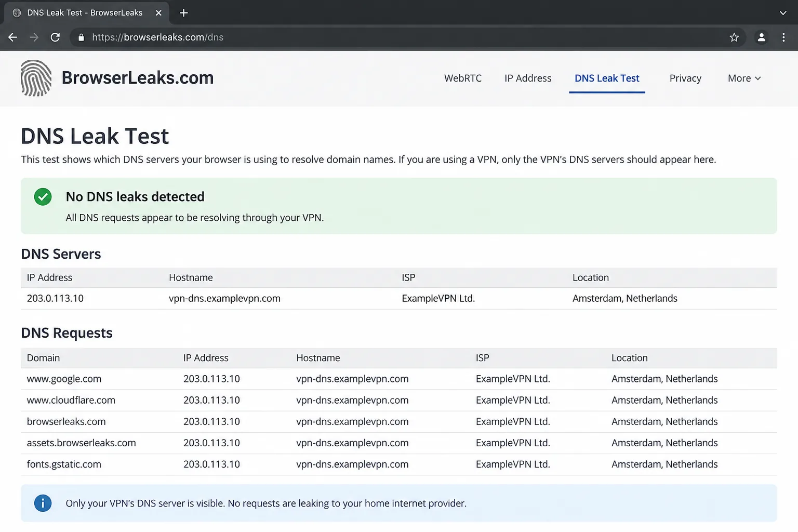The image size is (798, 532).
Task: Click ExampleVPN Ltd. in DNS Servers table
Action: click(x=438, y=298)
